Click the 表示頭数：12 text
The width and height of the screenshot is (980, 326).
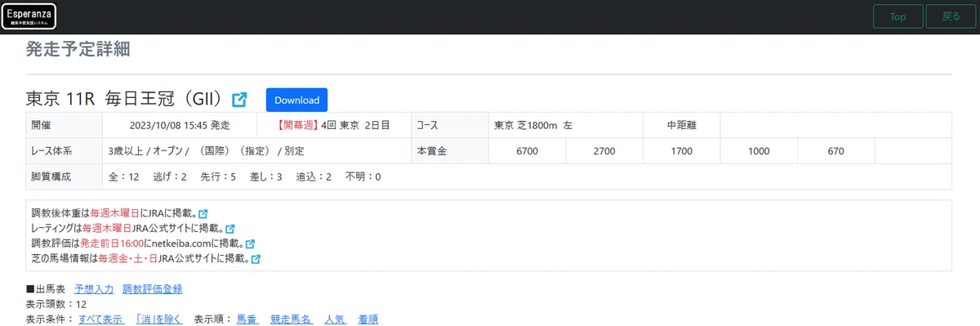tap(56, 304)
